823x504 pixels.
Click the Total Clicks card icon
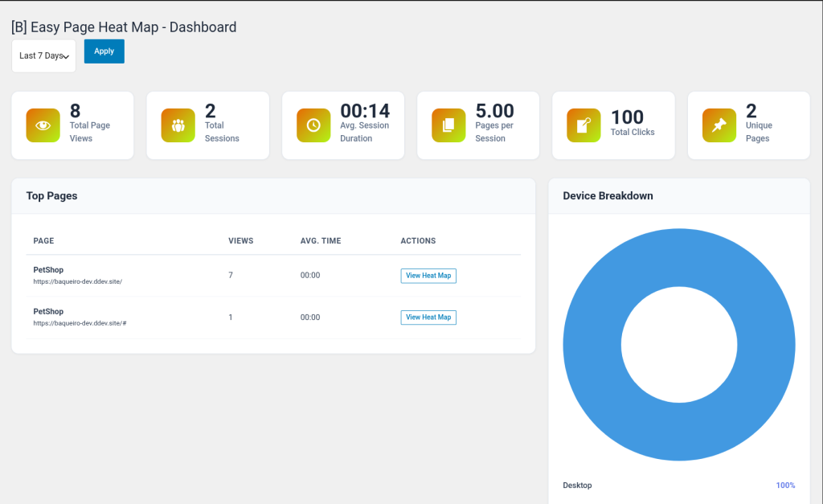click(x=583, y=125)
